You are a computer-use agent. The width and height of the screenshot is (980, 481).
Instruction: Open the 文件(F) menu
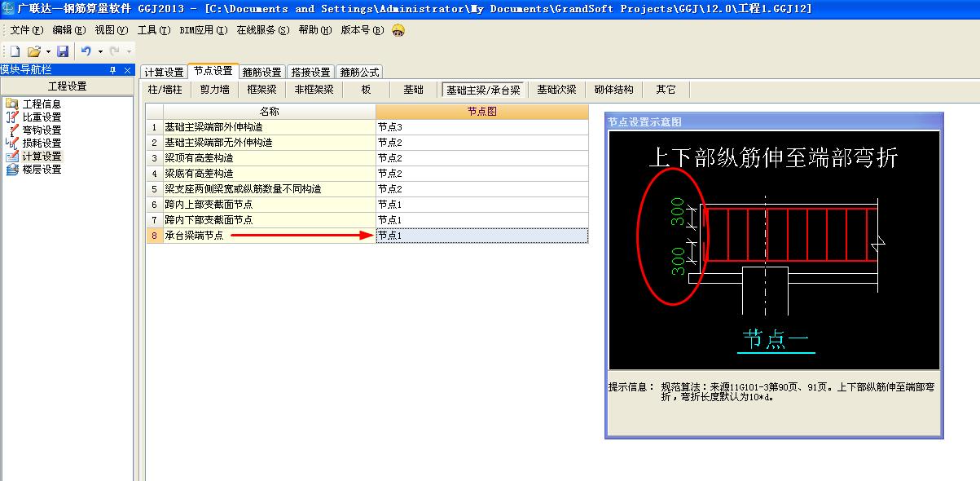tap(26, 30)
